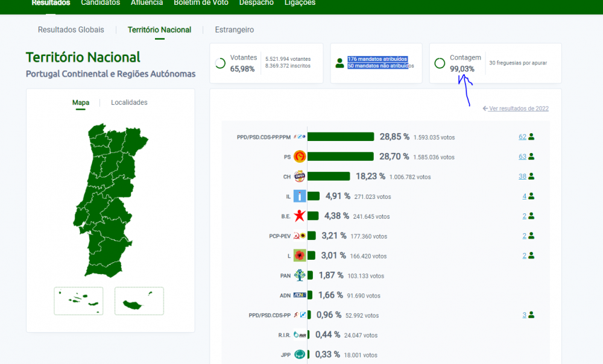
Task: Click person icon beside 63 mandates
Action: [531, 157]
